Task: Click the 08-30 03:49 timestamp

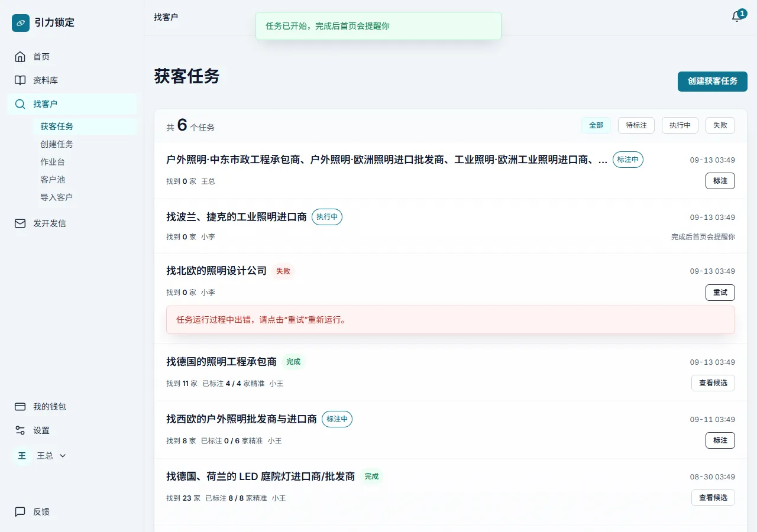Action: (713, 477)
